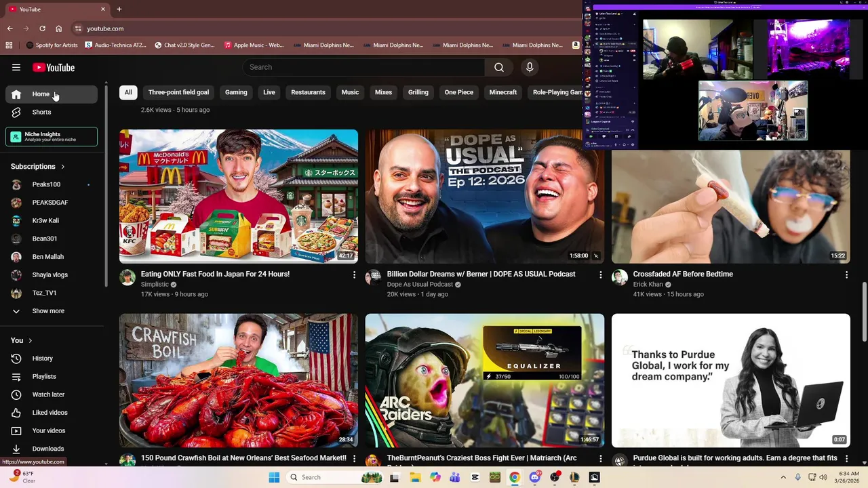Select the Minecraft filter chip
The height and width of the screenshot is (488, 868).
[503, 92]
